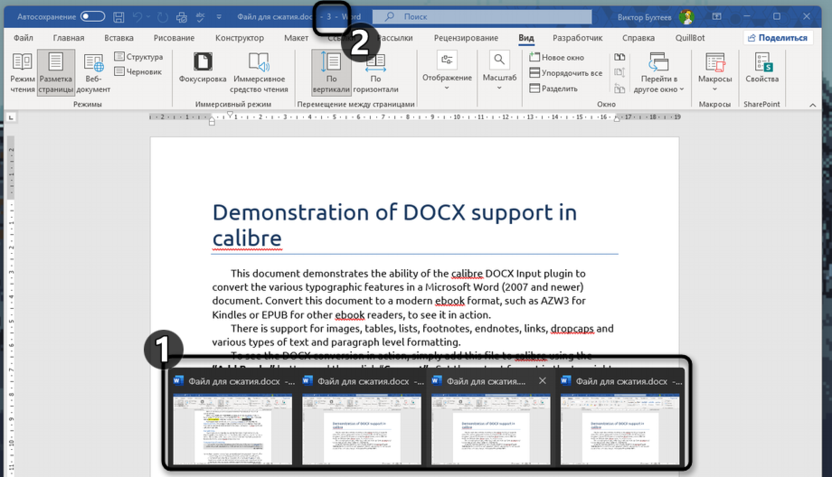
Task: Click the Save floppy disk icon
Action: 119,17
